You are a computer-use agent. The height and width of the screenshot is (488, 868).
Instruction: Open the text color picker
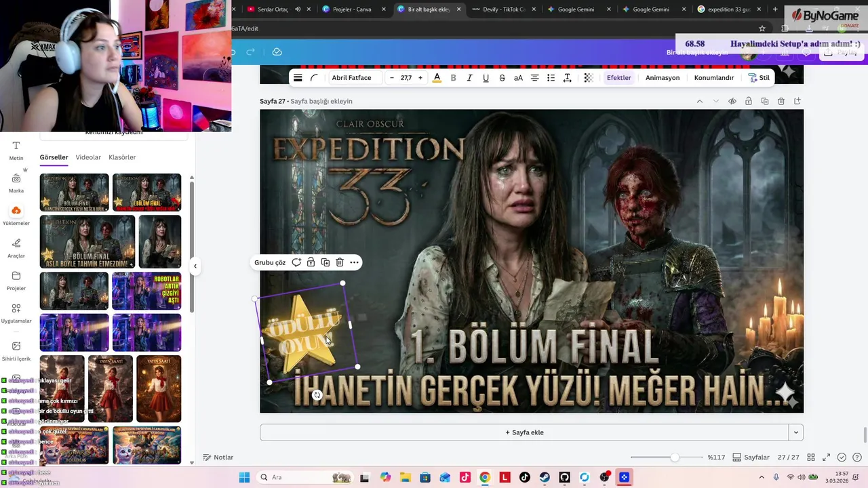[437, 78]
